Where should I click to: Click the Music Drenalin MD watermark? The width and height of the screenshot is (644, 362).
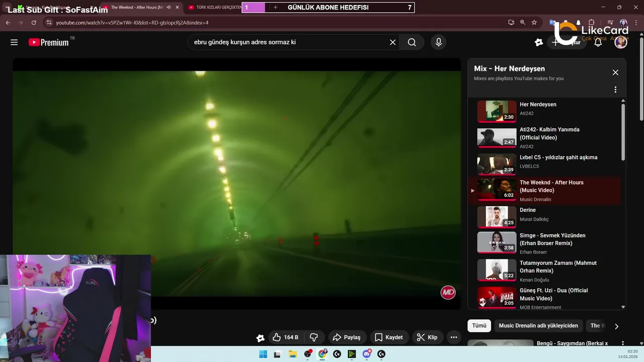tap(448, 292)
